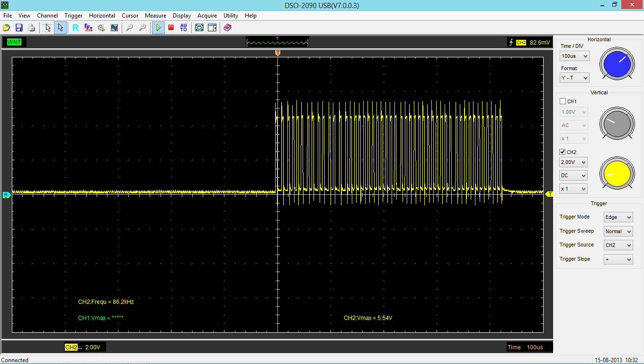
Task: Expand the Time / DIV dropdown
Action: (x=574, y=56)
